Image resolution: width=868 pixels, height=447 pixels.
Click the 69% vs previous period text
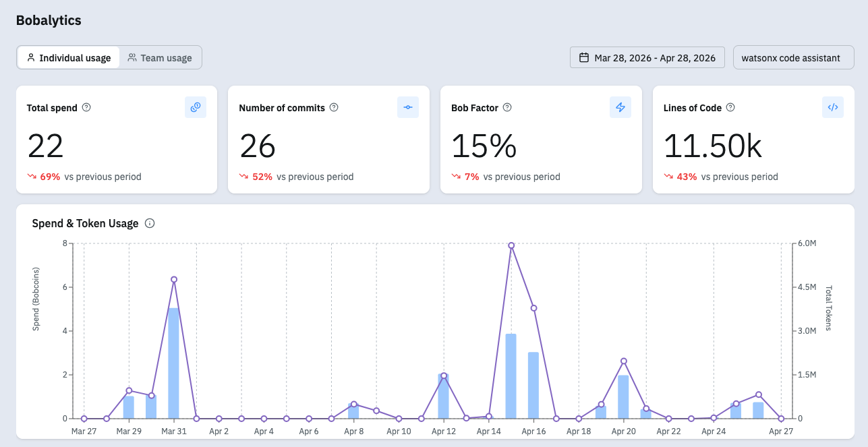click(91, 177)
